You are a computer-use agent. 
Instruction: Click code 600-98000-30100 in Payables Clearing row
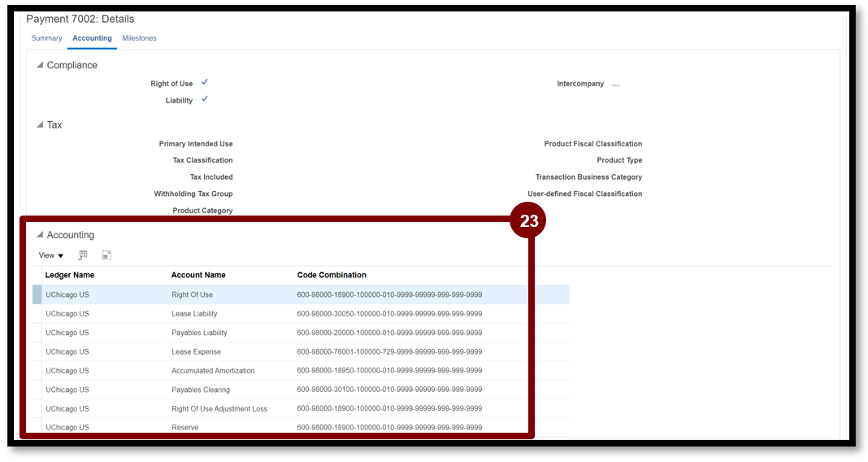[x=389, y=390]
